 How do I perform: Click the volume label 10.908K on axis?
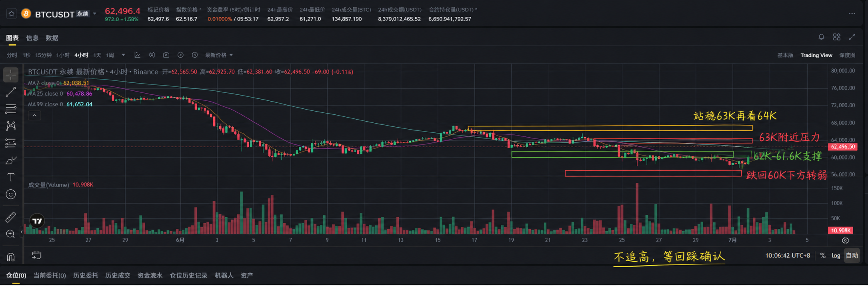pos(840,230)
